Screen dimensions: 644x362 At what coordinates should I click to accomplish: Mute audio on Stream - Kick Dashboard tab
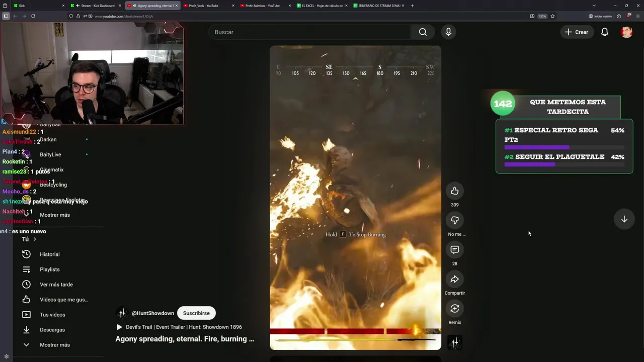77,6
